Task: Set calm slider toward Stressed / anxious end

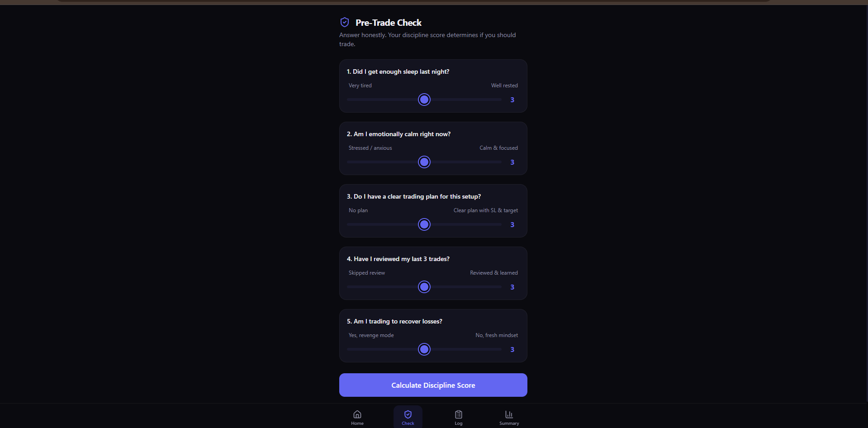Action: pyautogui.click(x=353, y=162)
